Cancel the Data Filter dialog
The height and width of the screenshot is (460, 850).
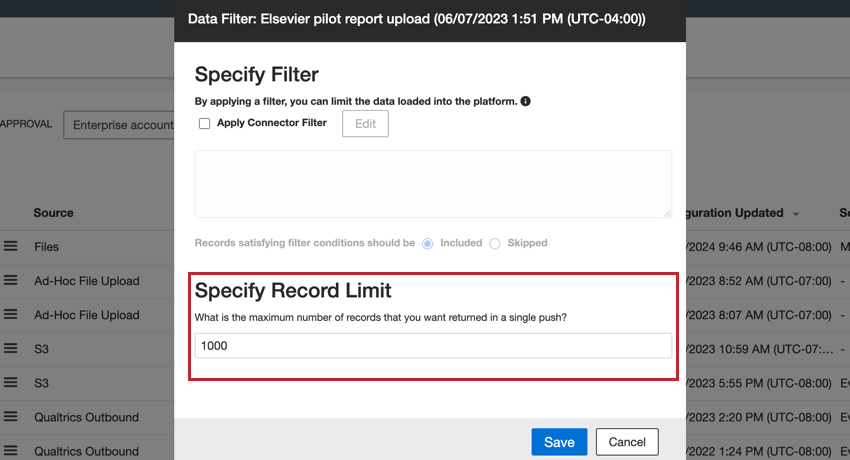coord(627,442)
